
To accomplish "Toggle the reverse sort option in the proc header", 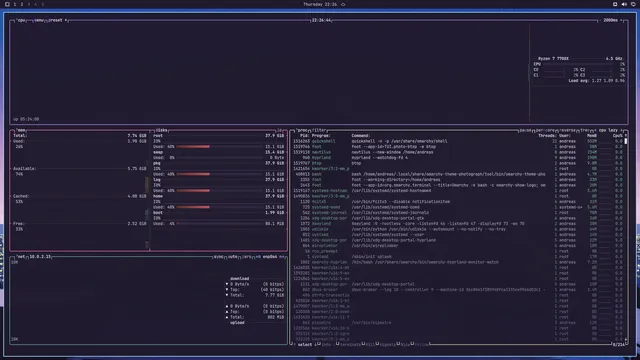I will click(567, 130).
